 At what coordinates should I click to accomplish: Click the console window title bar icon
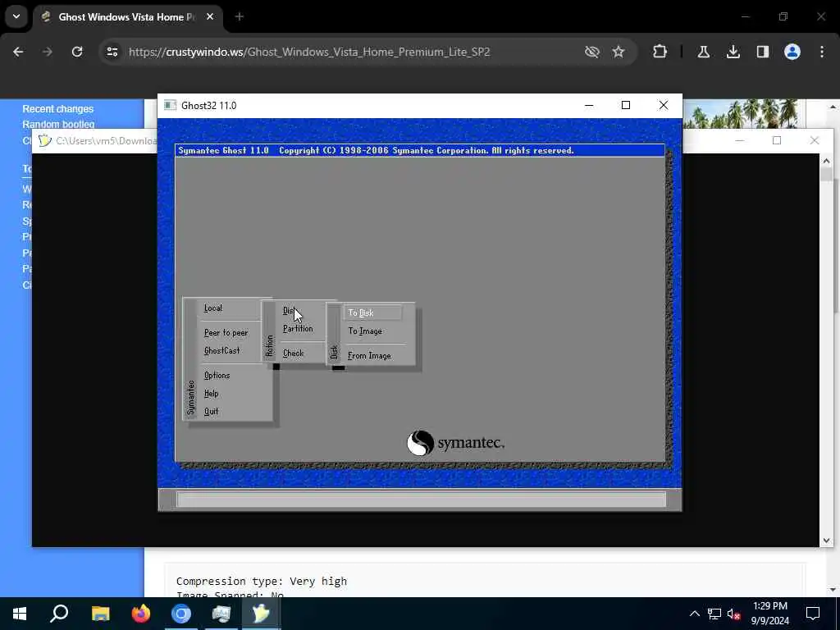[45, 141]
